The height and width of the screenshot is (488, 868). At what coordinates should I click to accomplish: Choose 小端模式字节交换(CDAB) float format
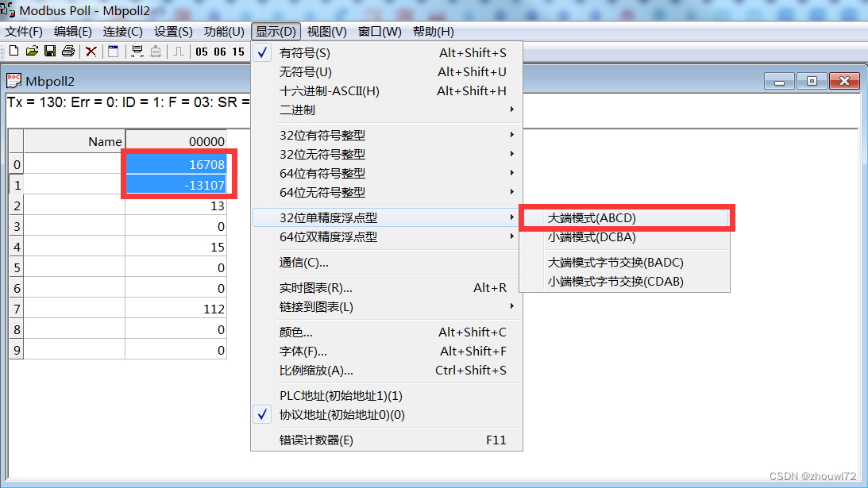pos(625,281)
